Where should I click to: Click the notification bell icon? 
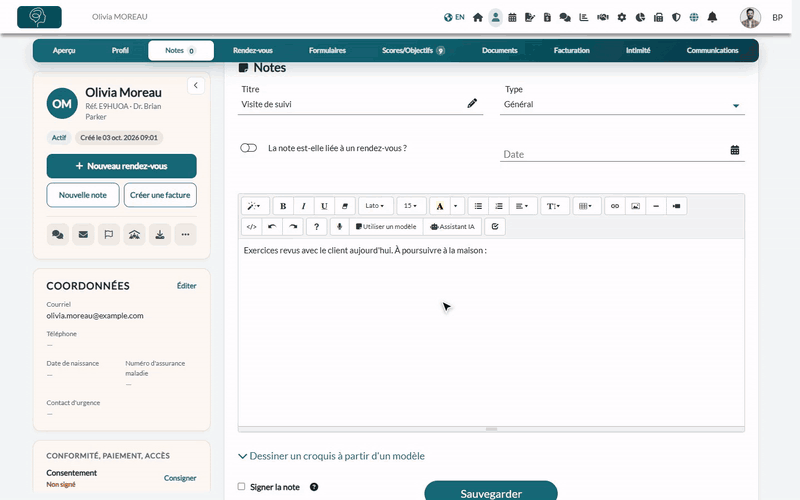coord(712,17)
